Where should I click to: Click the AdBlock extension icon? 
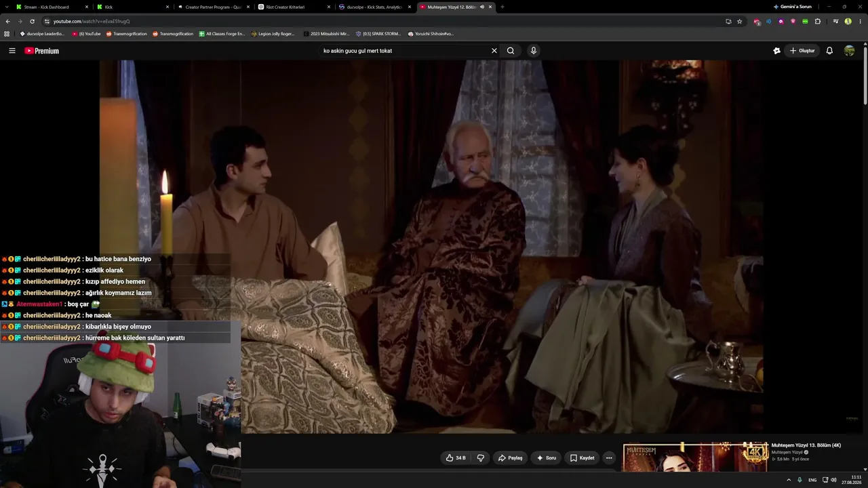pyautogui.click(x=757, y=21)
